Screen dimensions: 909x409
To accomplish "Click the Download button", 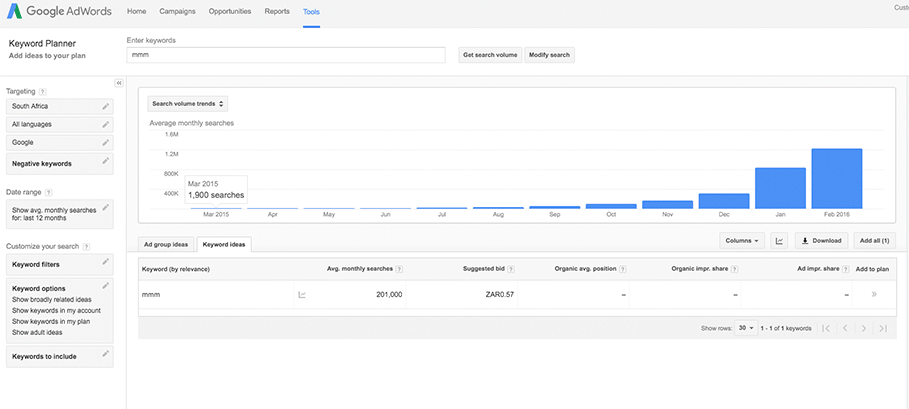I will point(820,241).
